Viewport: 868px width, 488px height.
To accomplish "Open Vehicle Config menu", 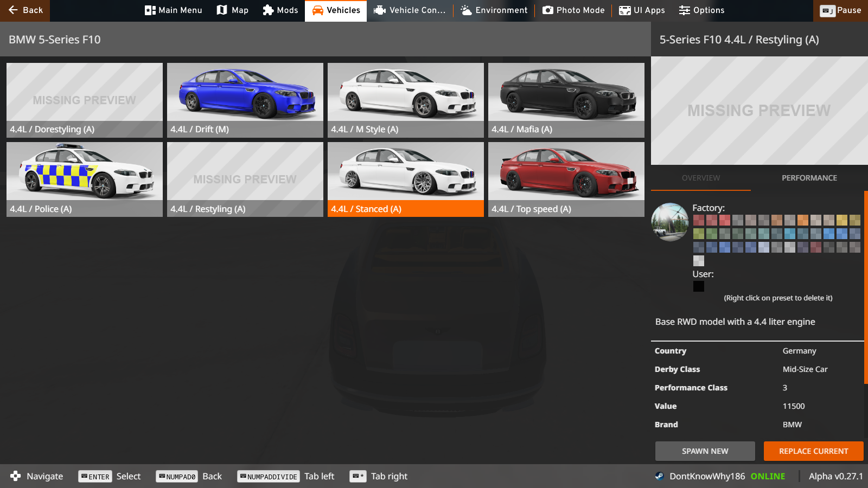I will coord(410,10).
